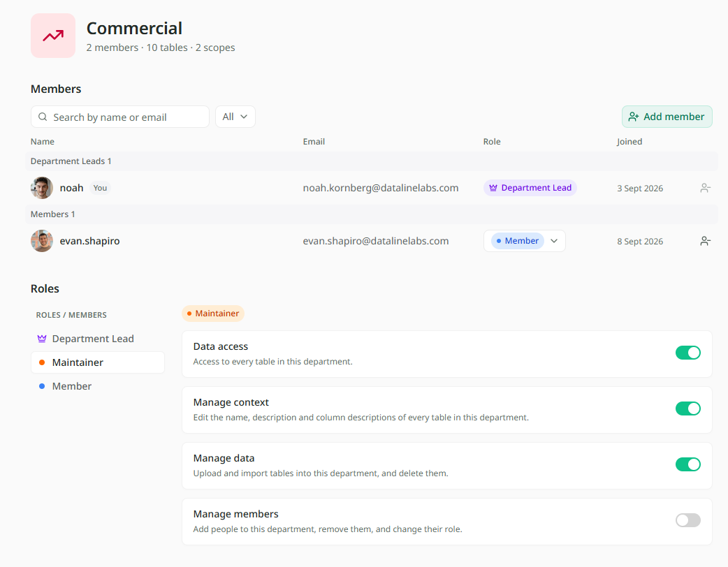Toggle off Data access permission
The width and height of the screenshot is (728, 567).
pos(687,353)
